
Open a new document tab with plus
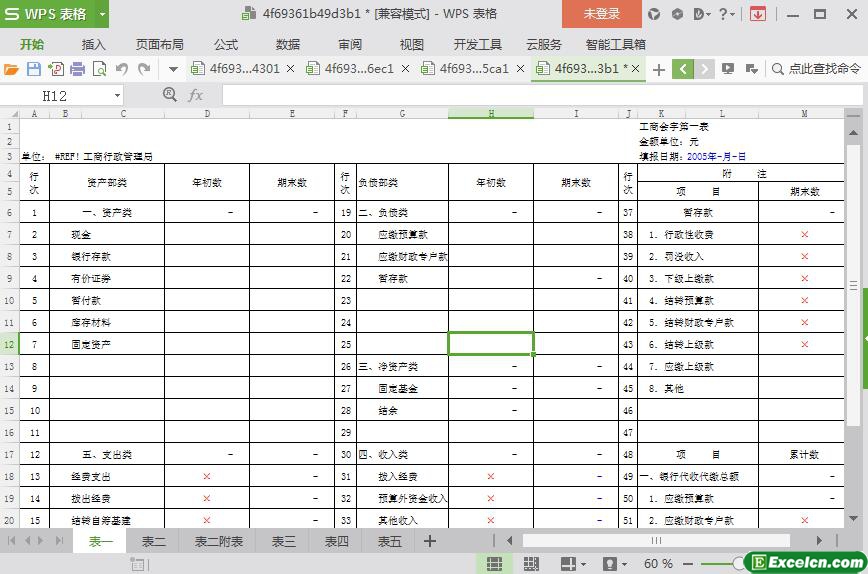(659, 70)
